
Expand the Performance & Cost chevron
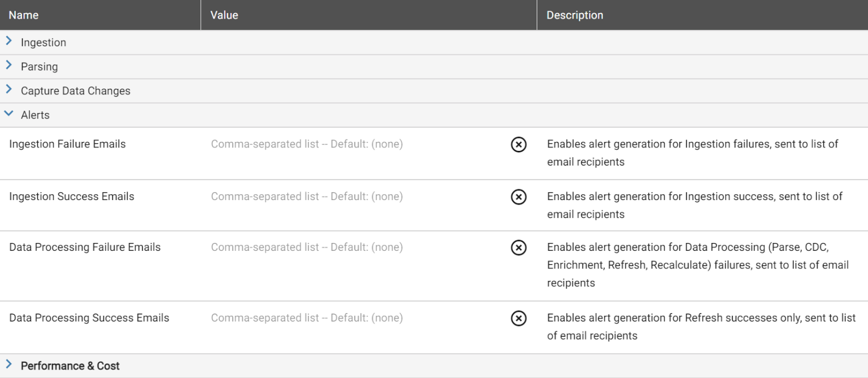(x=8, y=366)
